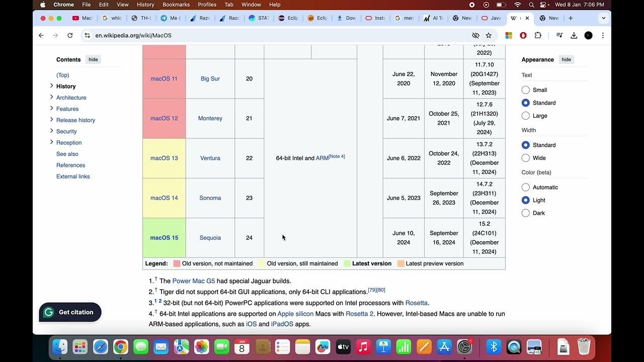Image resolution: width=644 pixels, height=362 pixels.
Task: Expand Security section in Contents
Action: click(x=51, y=131)
